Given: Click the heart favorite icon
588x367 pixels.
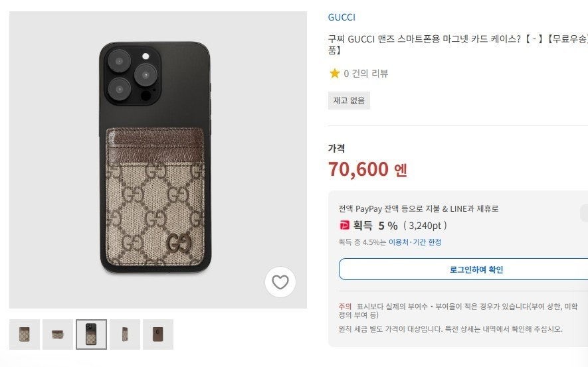Looking at the screenshot, I should coord(280,282).
